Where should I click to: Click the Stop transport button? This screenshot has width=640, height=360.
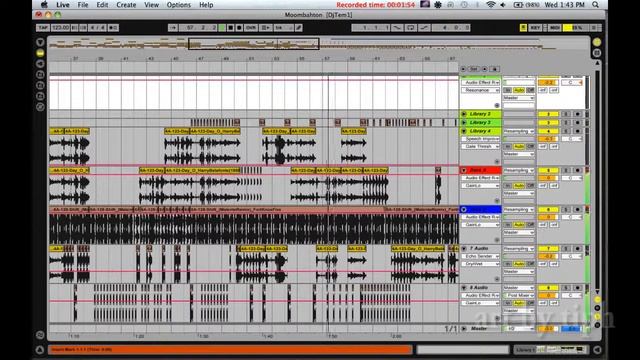click(231, 28)
